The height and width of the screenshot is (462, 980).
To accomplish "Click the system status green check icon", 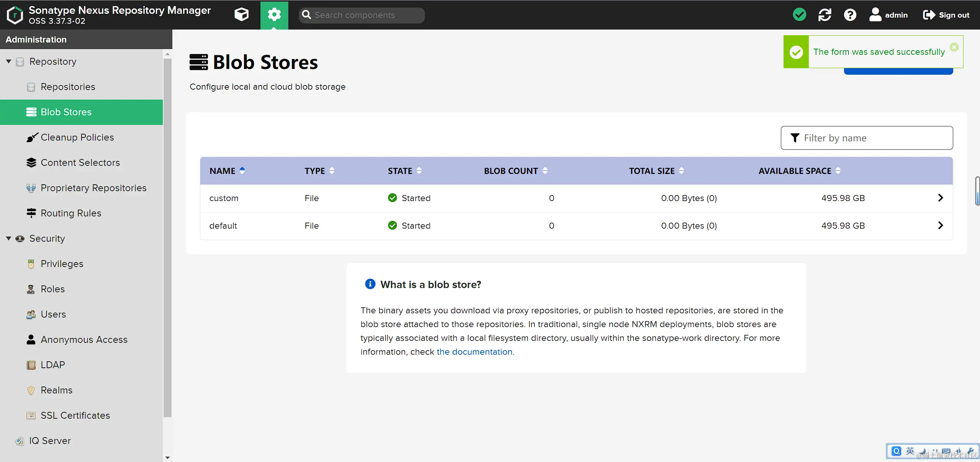I will tap(799, 15).
